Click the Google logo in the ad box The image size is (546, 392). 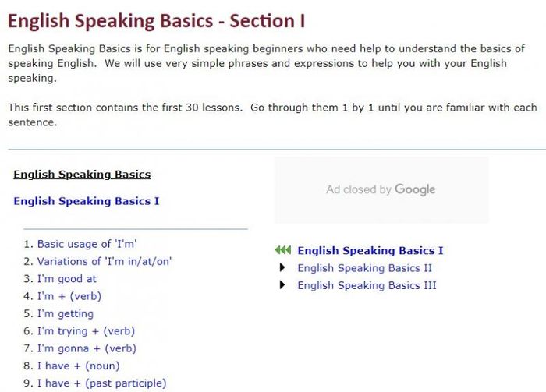coord(415,189)
